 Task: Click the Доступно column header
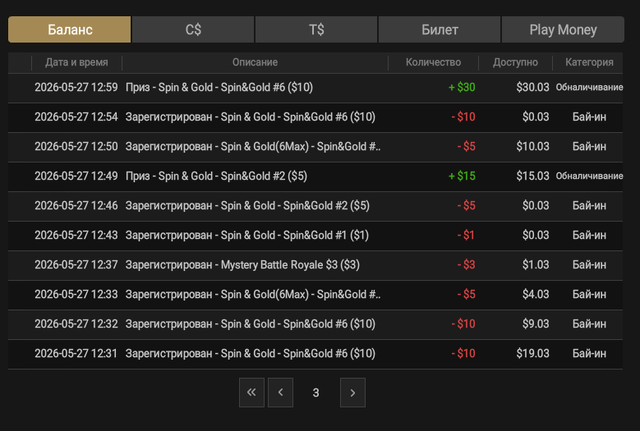coord(516,62)
